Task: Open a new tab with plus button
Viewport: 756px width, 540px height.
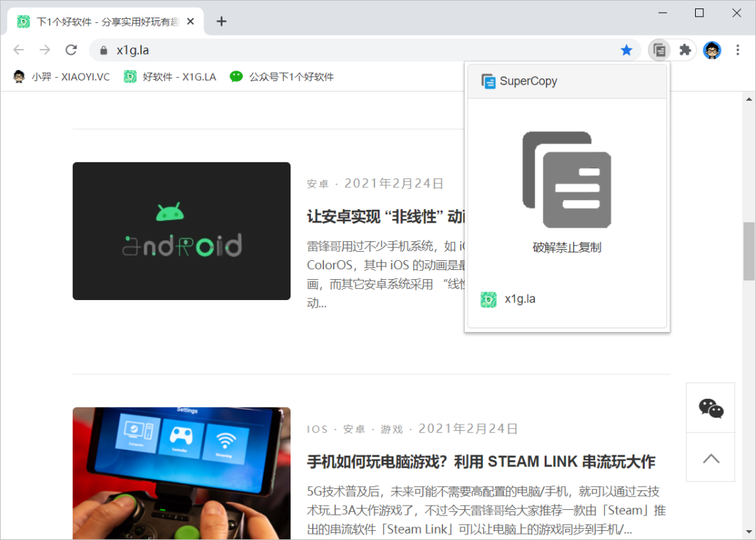Action: (221, 21)
